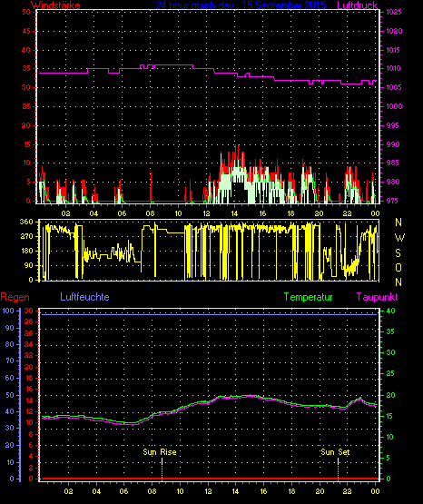This screenshot has height=504, width=423.
Task: Click the 100 humidity axis value
Action: pyautogui.click(x=8, y=311)
